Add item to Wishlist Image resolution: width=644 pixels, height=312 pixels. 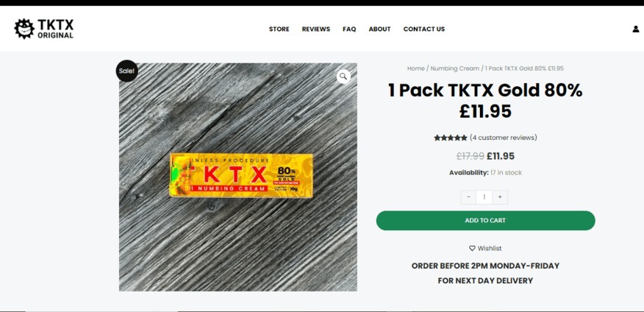[485, 248]
